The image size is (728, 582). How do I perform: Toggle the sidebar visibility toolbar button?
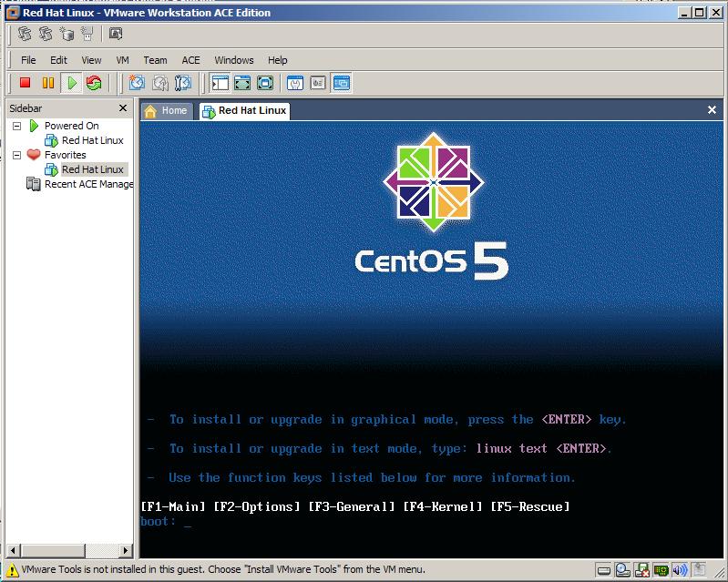coord(220,83)
